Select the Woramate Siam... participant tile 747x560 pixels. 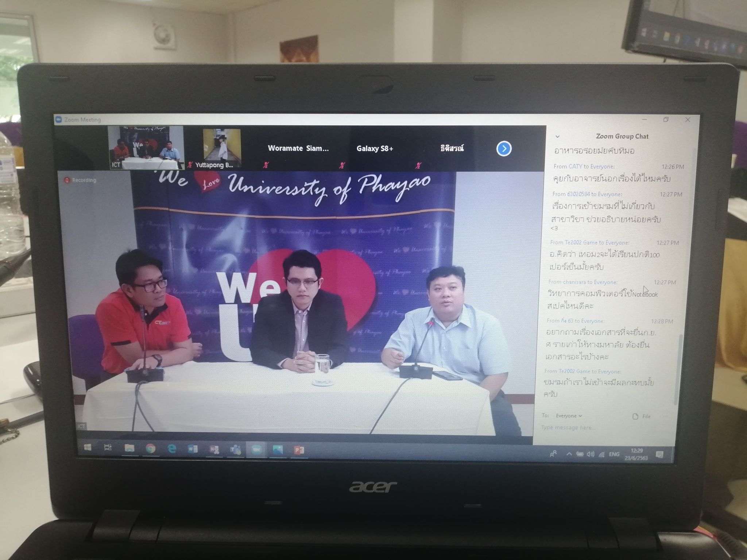tap(298, 148)
